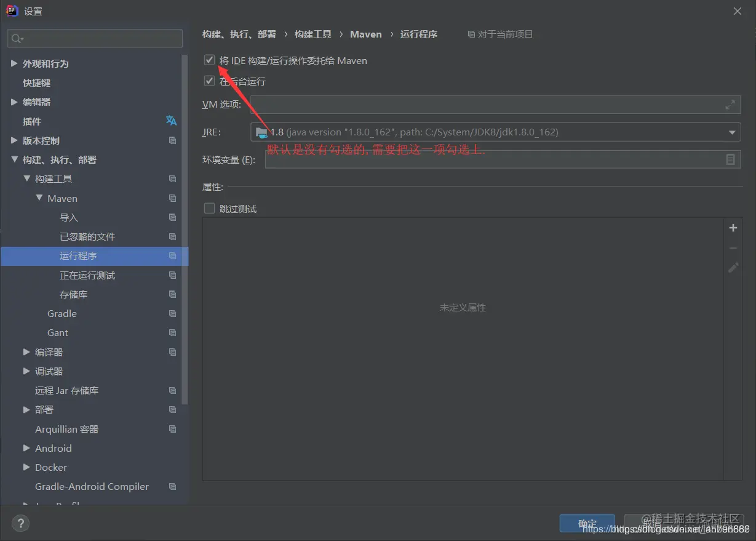Click the project-scope icon beside Maven
Viewport: 756px width, 541px height.
point(172,198)
